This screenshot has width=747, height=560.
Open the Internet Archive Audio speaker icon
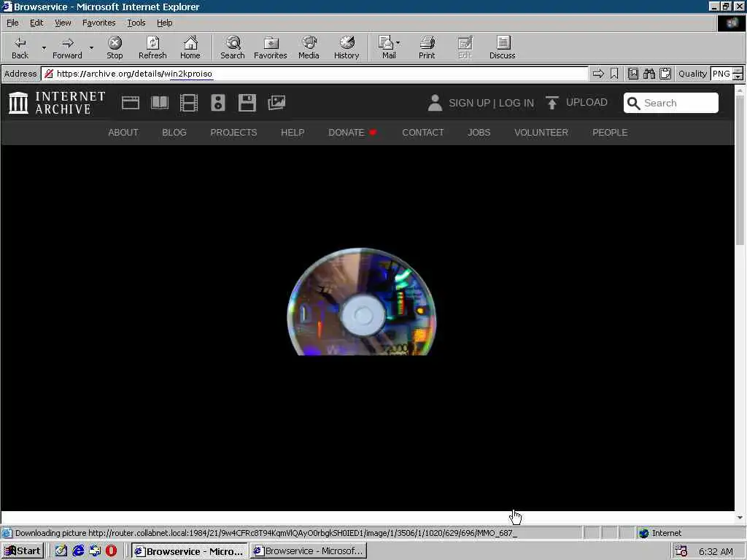click(217, 103)
